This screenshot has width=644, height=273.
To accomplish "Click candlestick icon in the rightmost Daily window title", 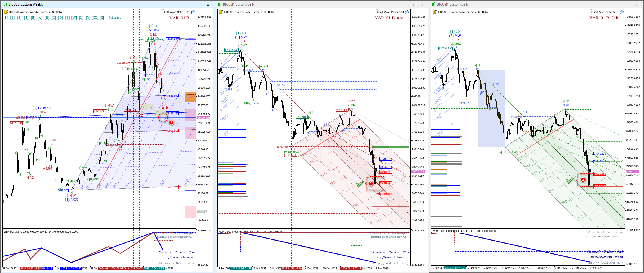I will [x=434, y=4].
